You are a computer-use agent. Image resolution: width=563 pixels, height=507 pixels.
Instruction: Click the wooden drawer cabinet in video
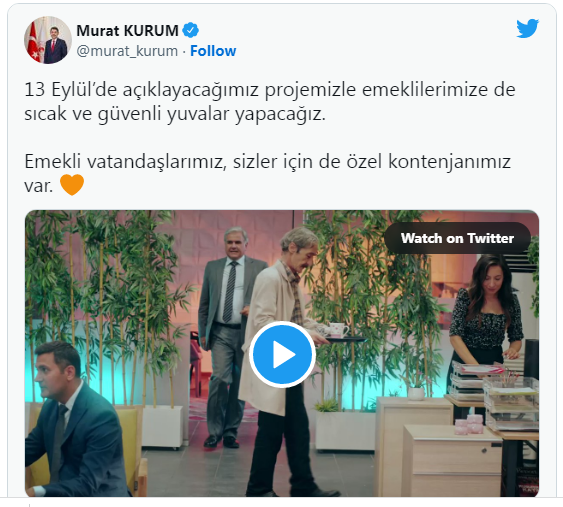(452, 461)
